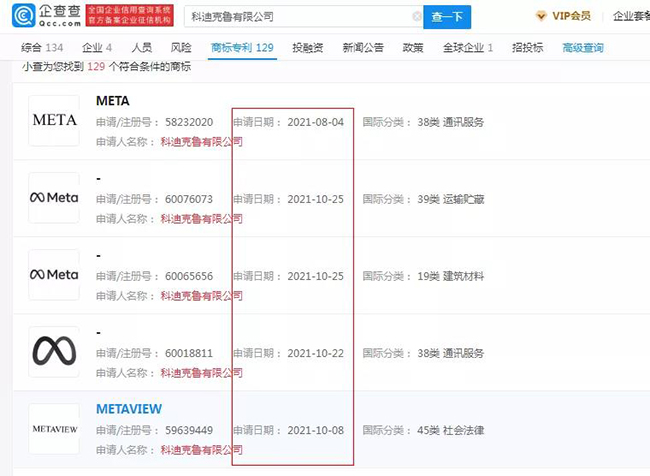
Task: Switch to the 企业 tab
Action: (96, 47)
